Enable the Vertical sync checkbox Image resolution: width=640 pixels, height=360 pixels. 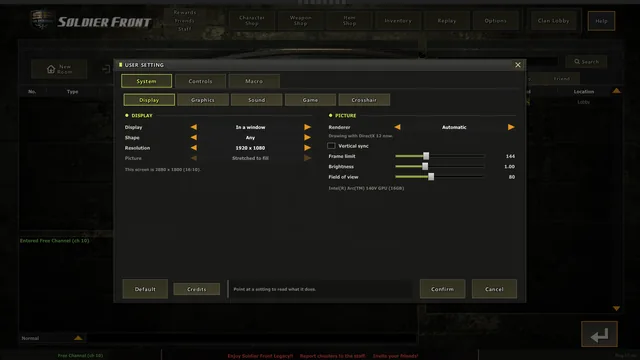331,146
